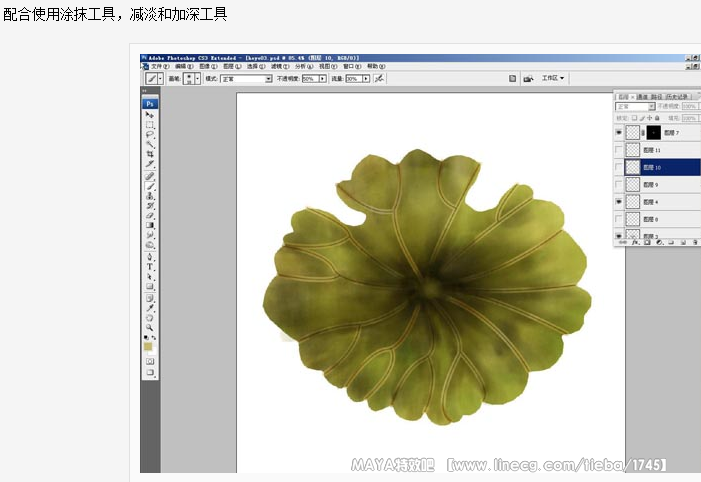701x482 pixels.
Task: Show hidden layer 图层 11
Action: [x=619, y=150]
